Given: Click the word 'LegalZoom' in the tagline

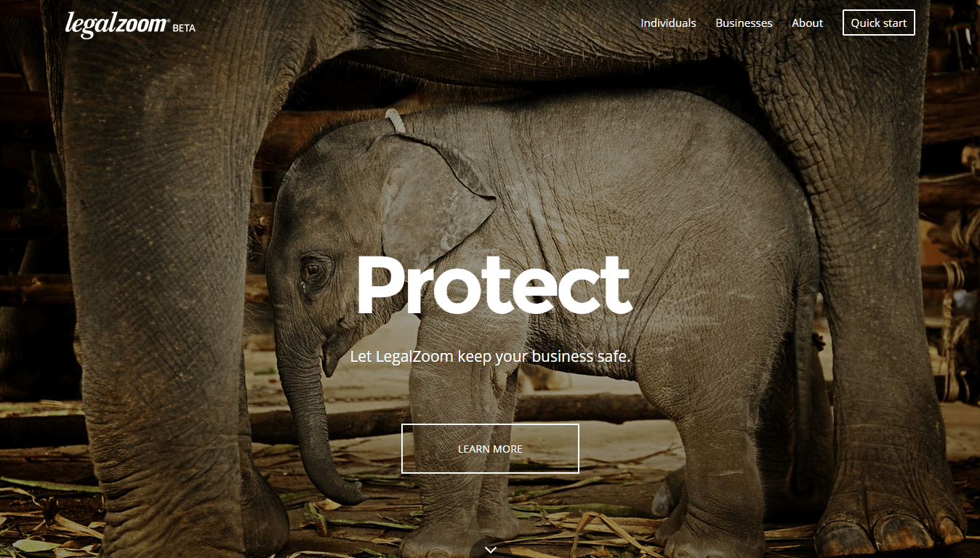Looking at the screenshot, I should coord(414,356).
